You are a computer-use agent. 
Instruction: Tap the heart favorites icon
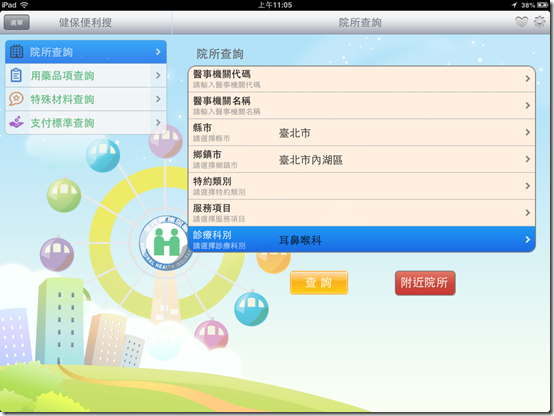tap(521, 22)
